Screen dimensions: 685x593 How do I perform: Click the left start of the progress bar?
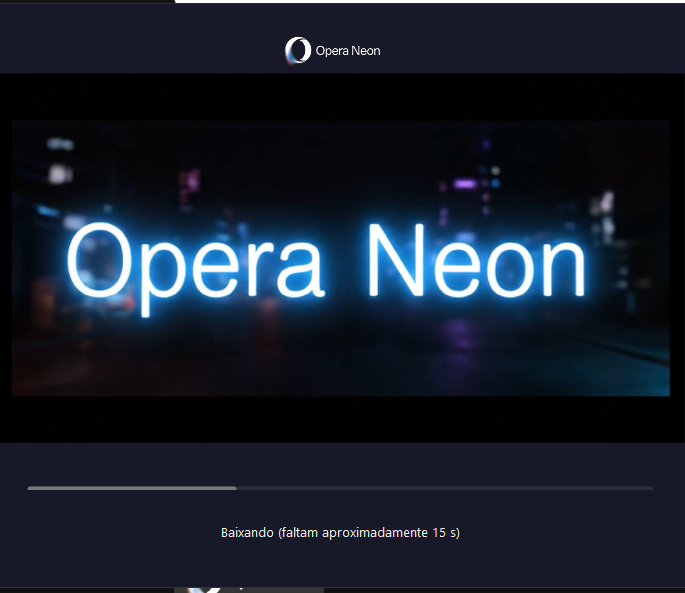pyautogui.click(x=31, y=488)
